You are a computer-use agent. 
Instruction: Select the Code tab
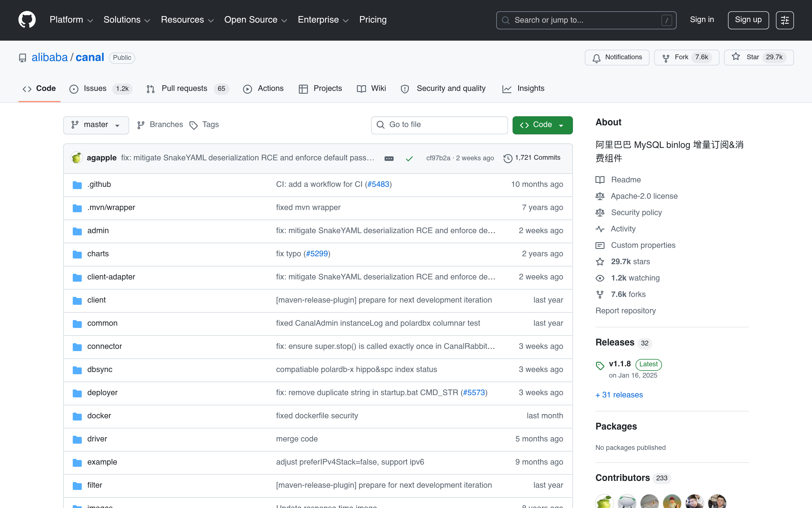tap(39, 89)
